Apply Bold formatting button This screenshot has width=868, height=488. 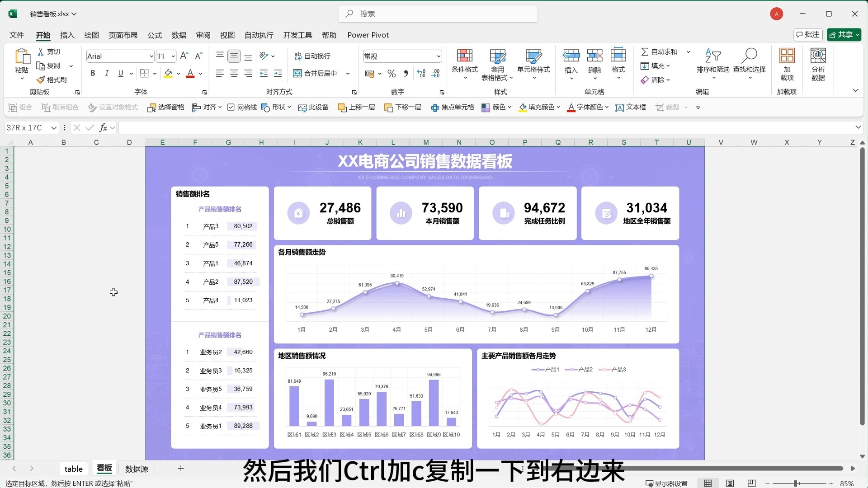click(93, 74)
